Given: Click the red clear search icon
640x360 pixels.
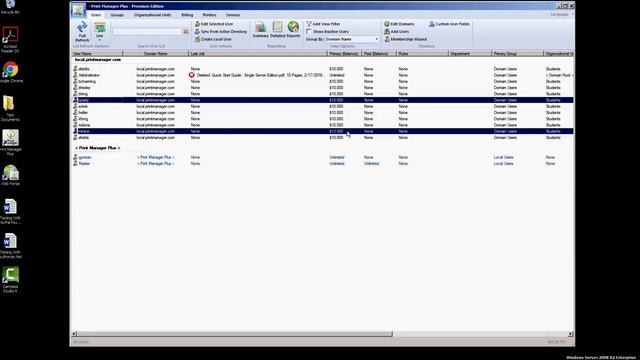Looking at the screenshot, I should point(185,31).
